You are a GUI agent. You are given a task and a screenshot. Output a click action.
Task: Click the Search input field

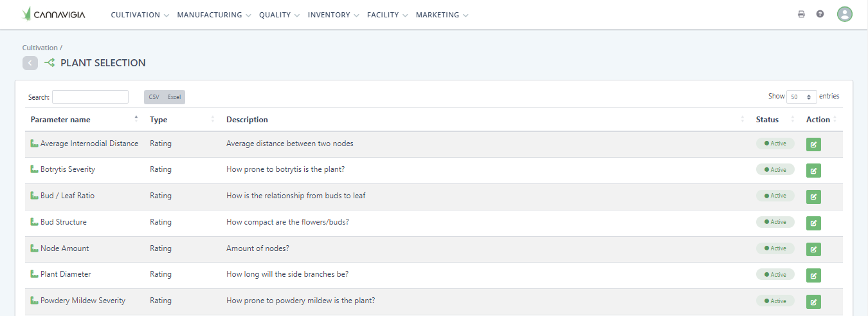(90, 97)
